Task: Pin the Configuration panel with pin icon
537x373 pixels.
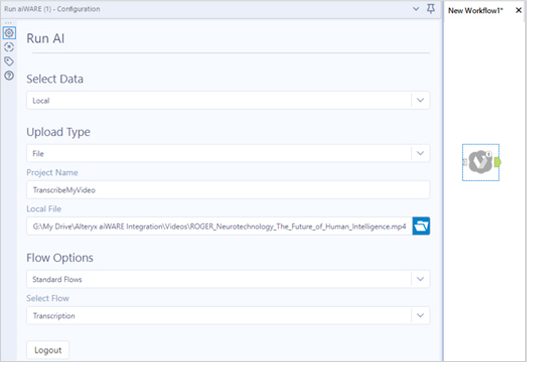Action: [x=431, y=9]
